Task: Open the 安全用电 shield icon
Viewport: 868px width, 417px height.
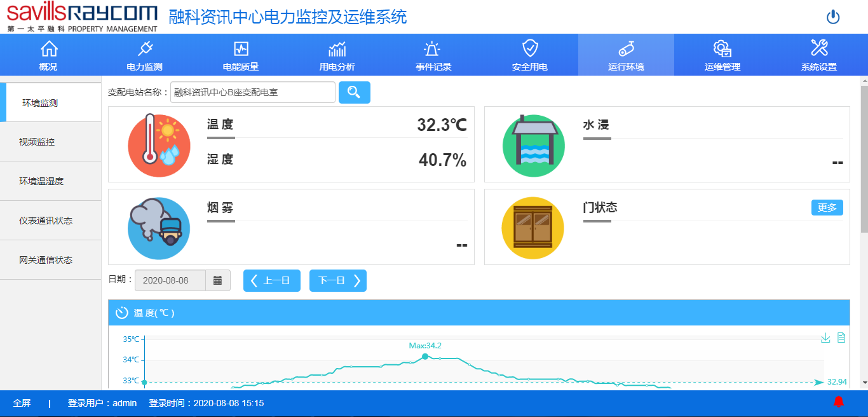Action: tap(530, 48)
